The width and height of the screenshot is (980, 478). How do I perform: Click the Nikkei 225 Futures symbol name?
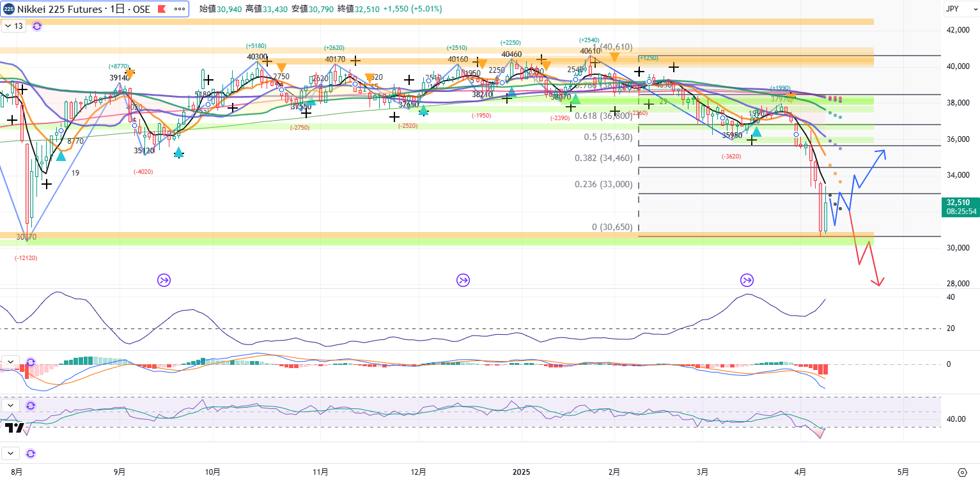tap(59, 10)
